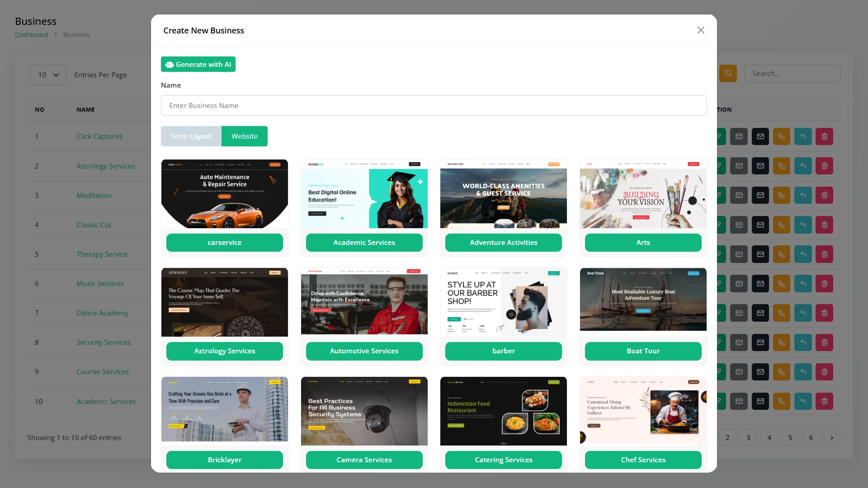Click the Generate with AI button
This screenshot has width=868, height=488.
pos(198,64)
